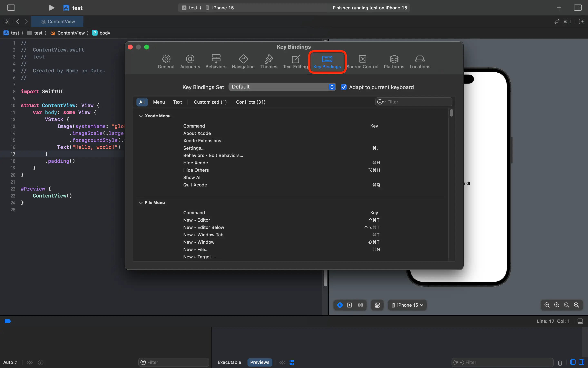The width and height of the screenshot is (588, 368).
Task: Open canvas device settings icon
Action: pos(377,305)
